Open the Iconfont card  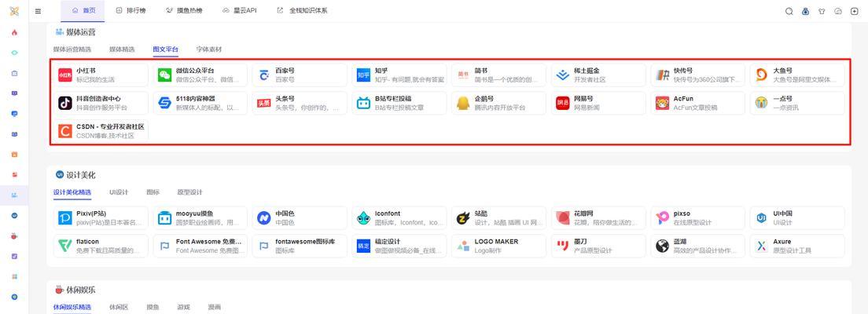(399, 217)
